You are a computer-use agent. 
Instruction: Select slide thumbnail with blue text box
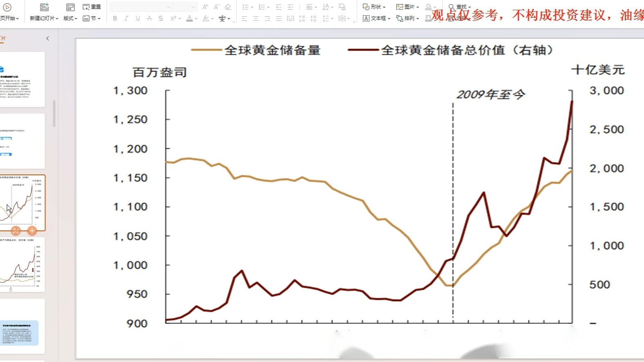tap(22, 326)
